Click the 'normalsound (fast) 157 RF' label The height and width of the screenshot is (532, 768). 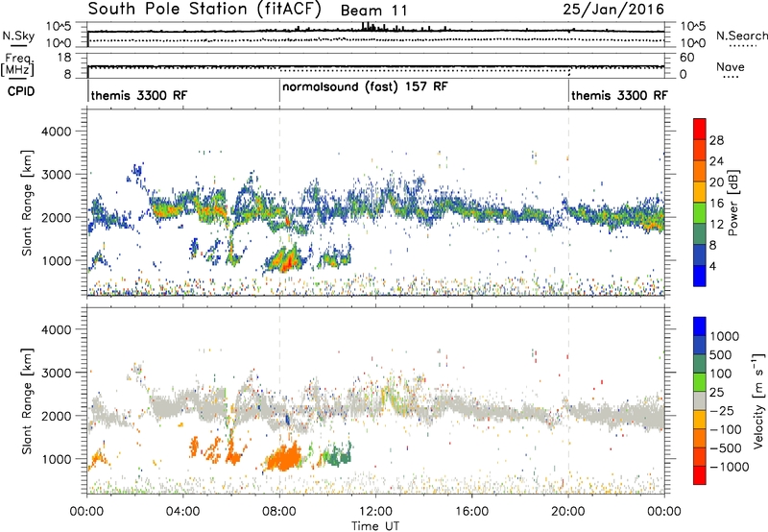tap(365, 86)
